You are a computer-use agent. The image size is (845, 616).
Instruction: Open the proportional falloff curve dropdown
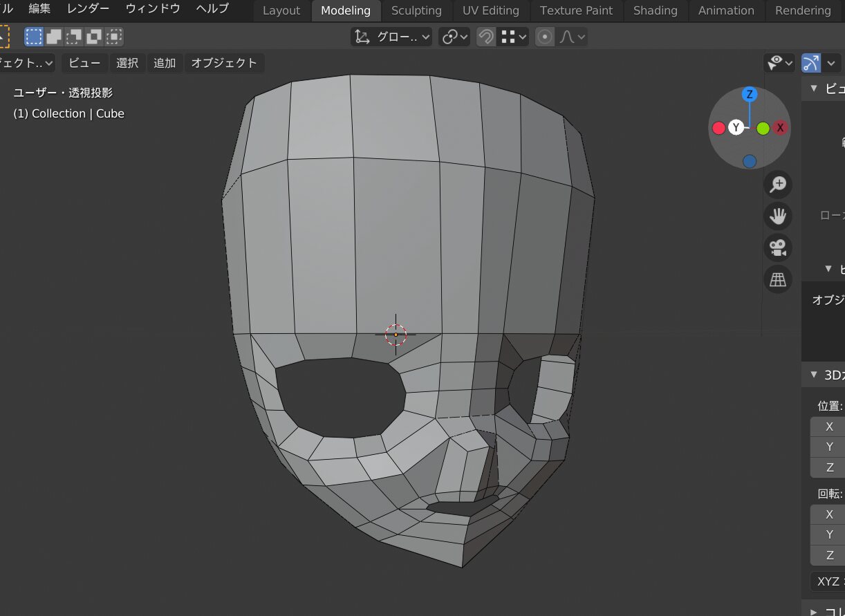point(572,37)
